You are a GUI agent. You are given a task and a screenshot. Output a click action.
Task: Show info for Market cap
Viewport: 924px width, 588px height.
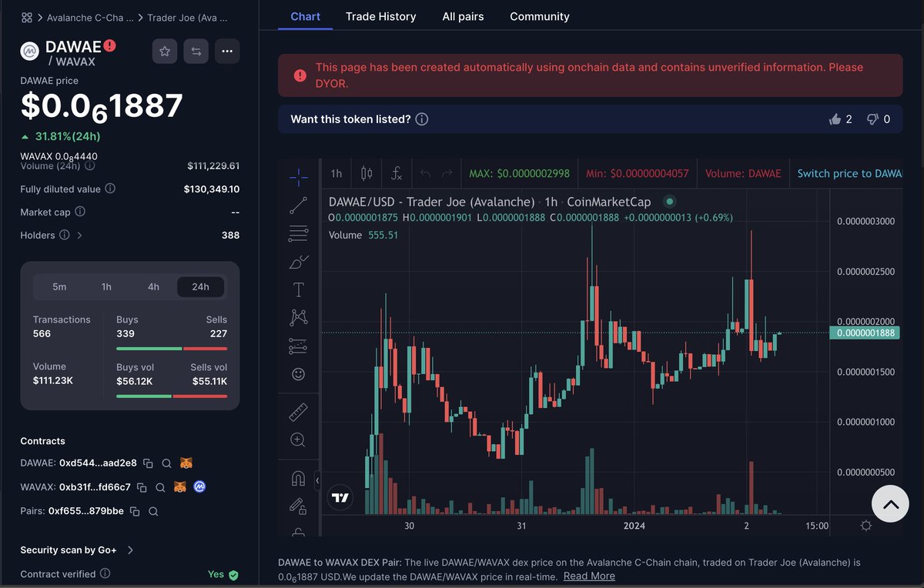pos(80,212)
